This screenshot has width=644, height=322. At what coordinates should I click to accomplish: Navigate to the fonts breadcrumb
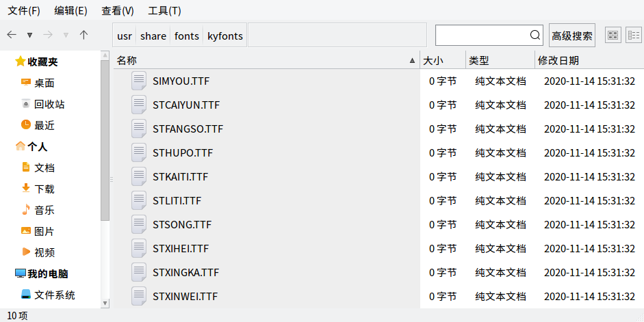[186, 36]
